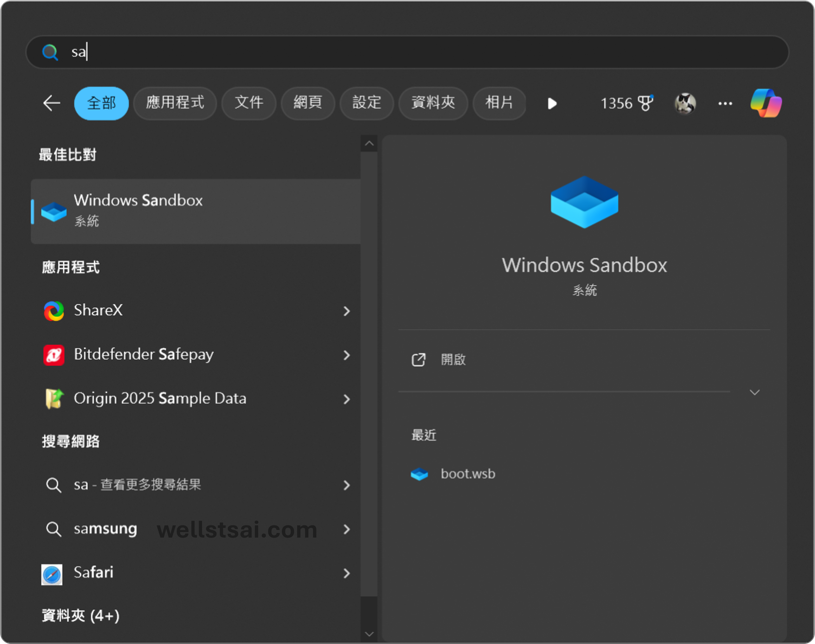Expand the sa web search chevron
This screenshot has width=815, height=644.
pyautogui.click(x=346, y=485)
